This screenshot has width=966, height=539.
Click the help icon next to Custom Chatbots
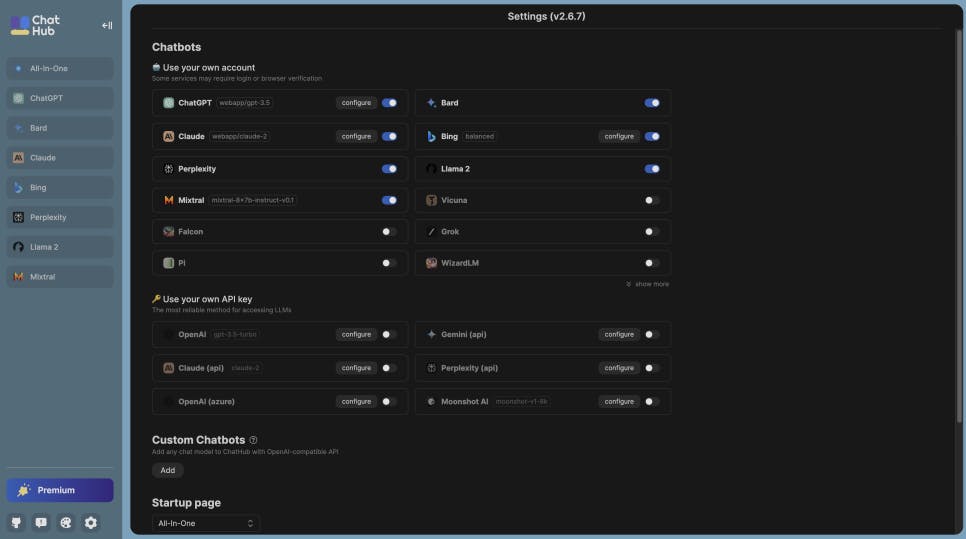[x=253, y=440]
